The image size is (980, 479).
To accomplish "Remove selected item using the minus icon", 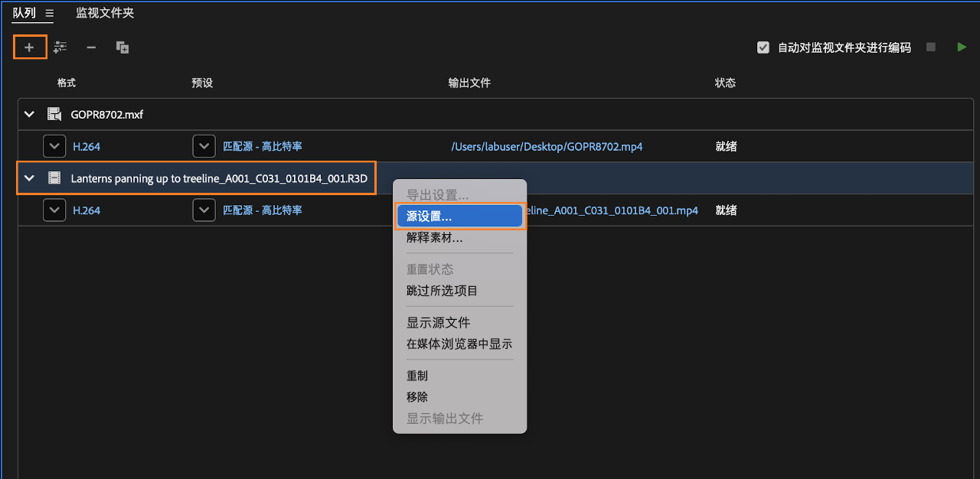I will (x=90, y=47).
